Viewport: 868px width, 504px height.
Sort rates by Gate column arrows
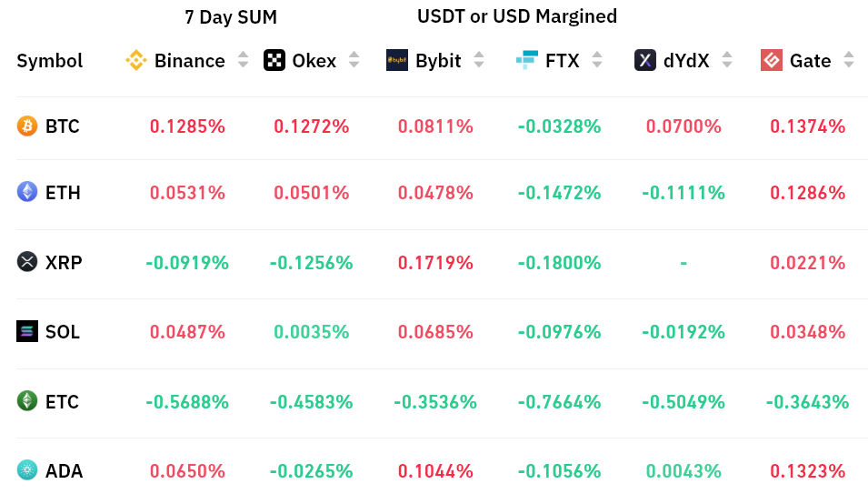point(849,60)
